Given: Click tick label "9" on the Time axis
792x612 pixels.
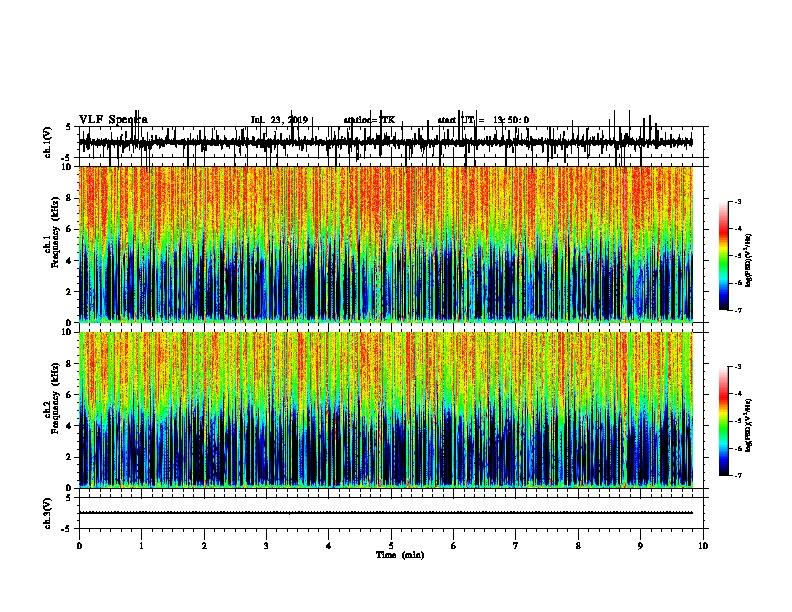Looking at the screenshot, I should 640,546.
